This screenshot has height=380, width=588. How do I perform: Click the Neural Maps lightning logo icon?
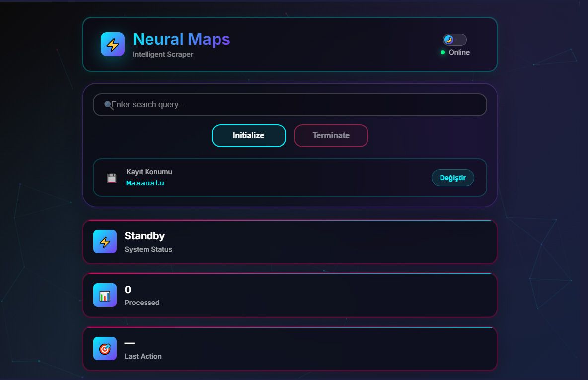[113, 45]
